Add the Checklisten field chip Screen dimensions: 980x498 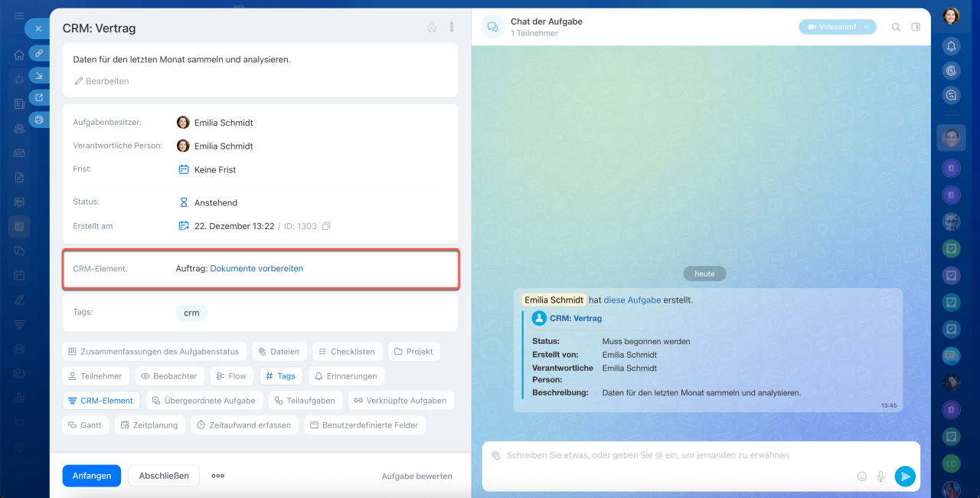coord(348,352)
